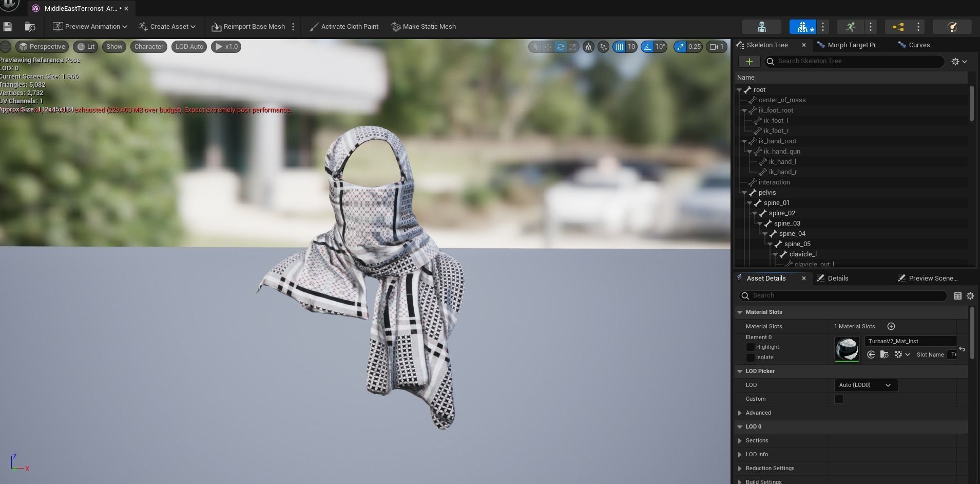
Task: Open rotation snap 10° value menu
Action: pos(660,47)
